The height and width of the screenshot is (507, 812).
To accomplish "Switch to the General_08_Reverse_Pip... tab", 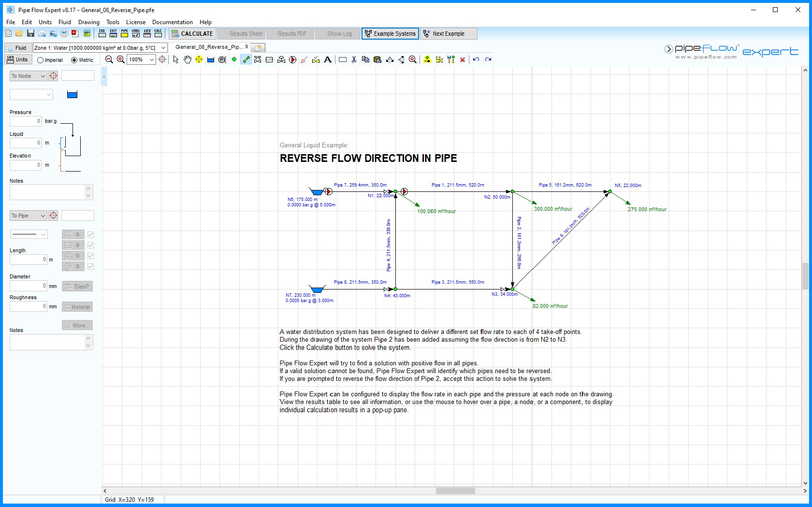I will pos(209,47).
